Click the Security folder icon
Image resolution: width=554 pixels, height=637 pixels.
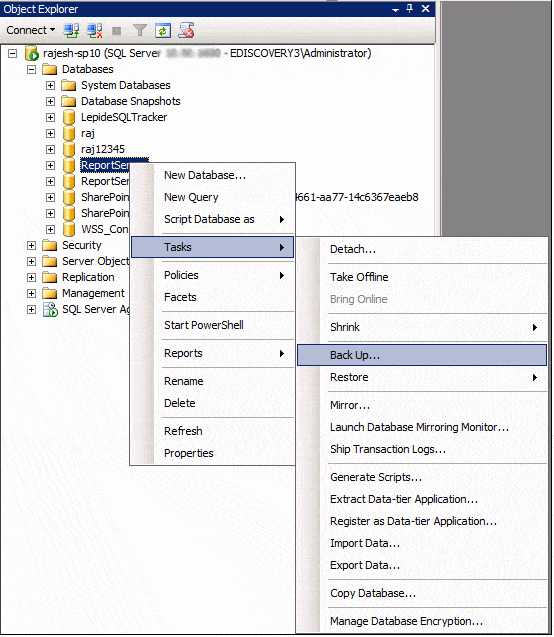[50, 245]
